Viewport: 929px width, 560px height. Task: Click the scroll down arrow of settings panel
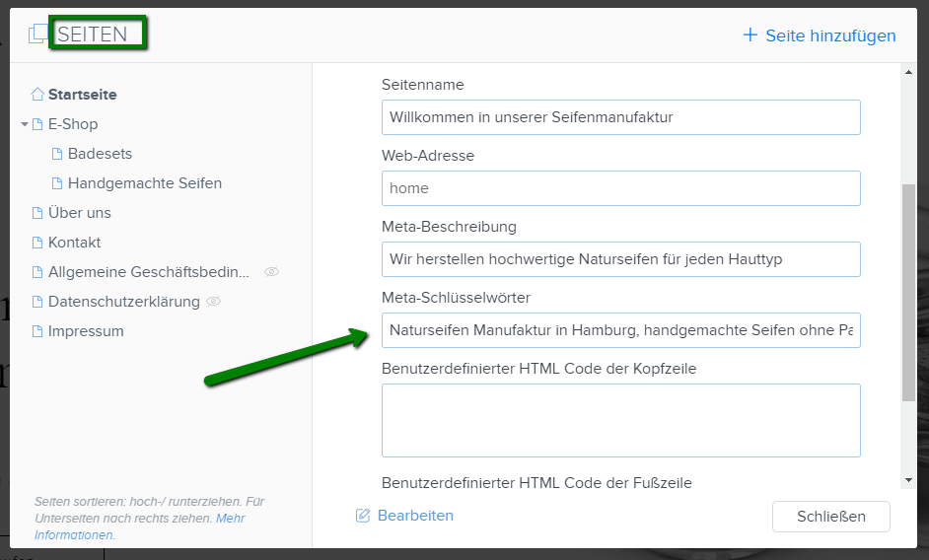(909, 480)
